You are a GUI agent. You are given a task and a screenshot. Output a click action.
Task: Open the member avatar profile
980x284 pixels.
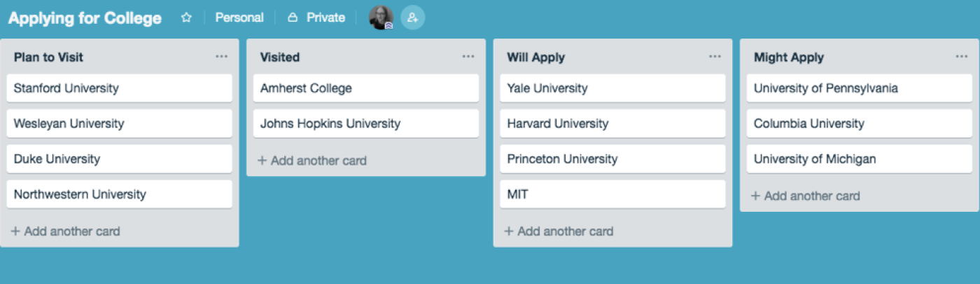(381, 18)
